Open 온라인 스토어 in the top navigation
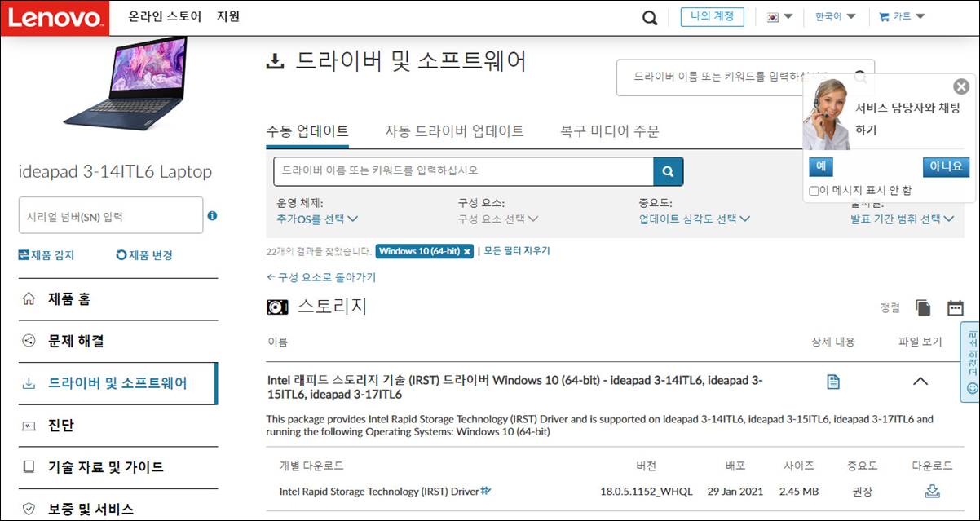 click(x=165, y=16)
